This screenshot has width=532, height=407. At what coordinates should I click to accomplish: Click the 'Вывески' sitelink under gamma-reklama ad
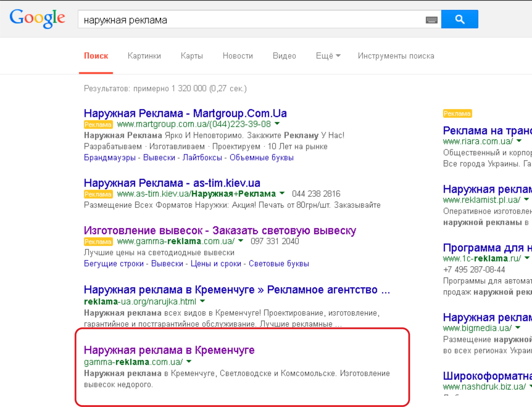click(x=167, y=263)
